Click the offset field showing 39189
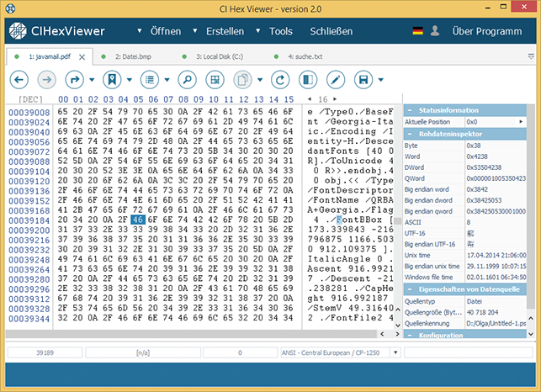Image resolution: width=541 pixels, height=392 pixels. 45,352
